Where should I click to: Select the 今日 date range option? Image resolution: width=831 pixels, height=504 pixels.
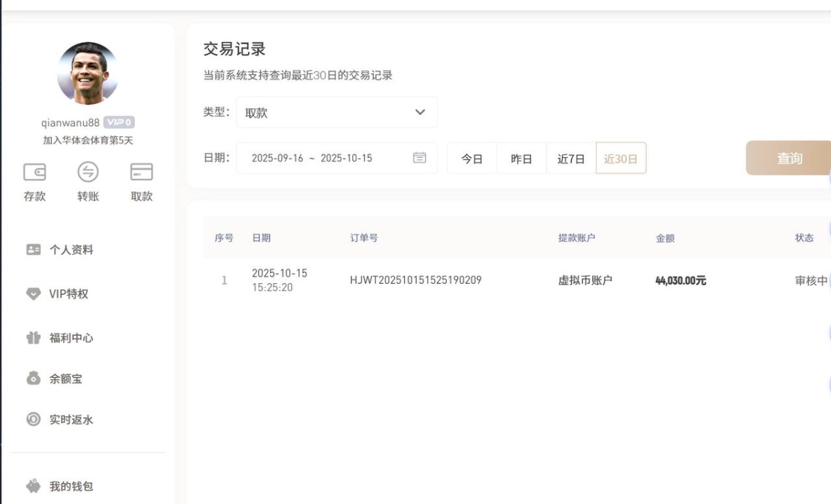[x=472, y=159]
